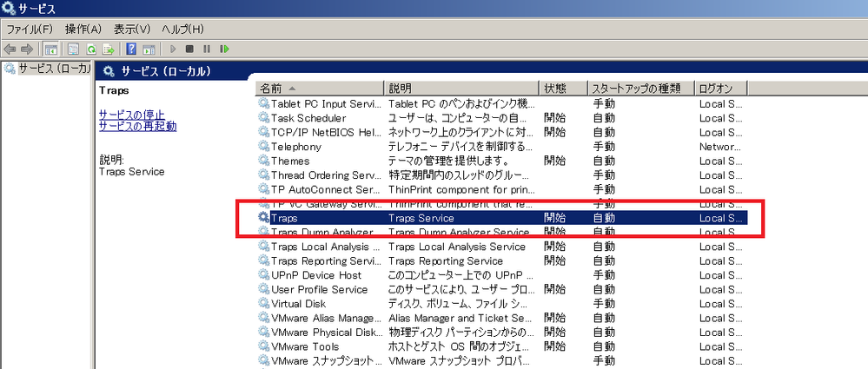Click the Traps Local Analysis Service description
868x369 pixels.
(457, 247)
